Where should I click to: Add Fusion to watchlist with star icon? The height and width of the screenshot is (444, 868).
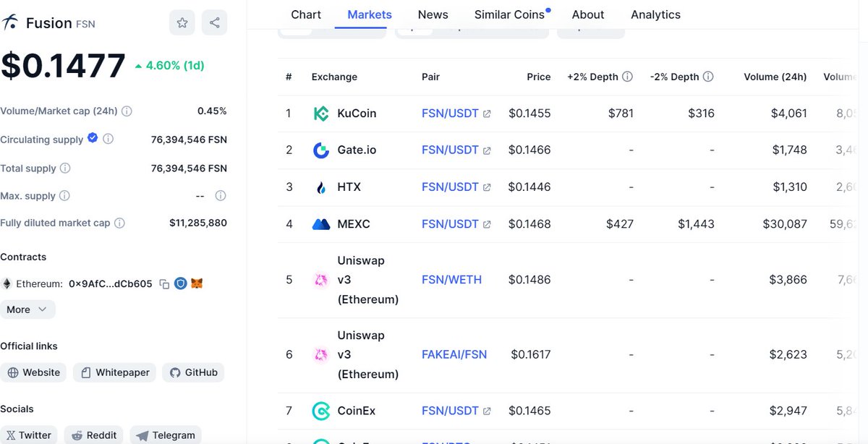pyautogui.click(x=182, y=23)
